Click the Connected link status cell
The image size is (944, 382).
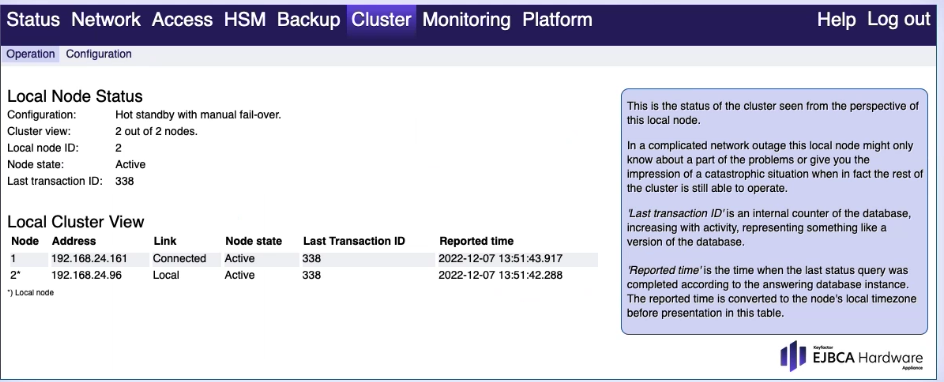click(179, 259)
